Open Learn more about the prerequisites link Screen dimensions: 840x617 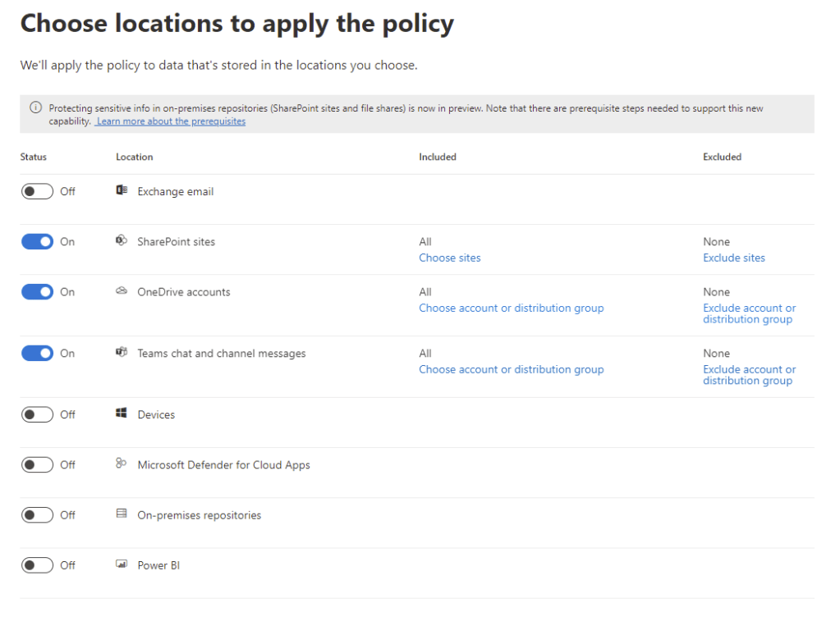pos(171,121)
